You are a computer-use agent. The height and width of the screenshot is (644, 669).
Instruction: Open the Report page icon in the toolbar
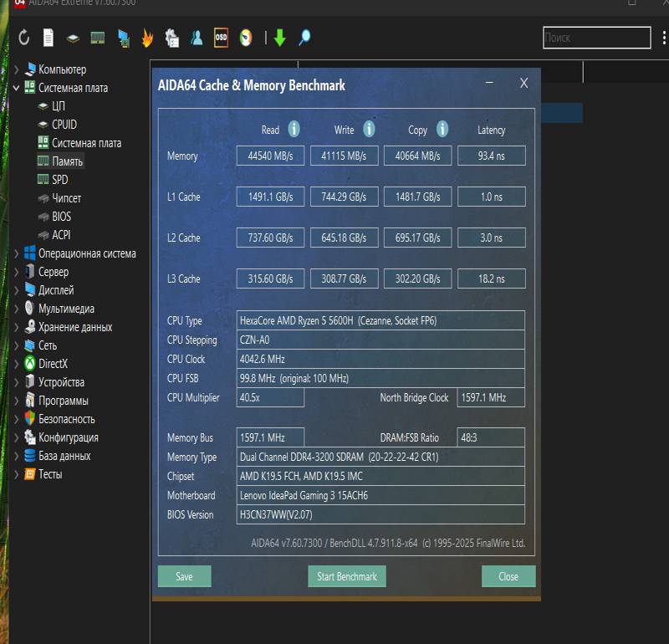[49, 38]
